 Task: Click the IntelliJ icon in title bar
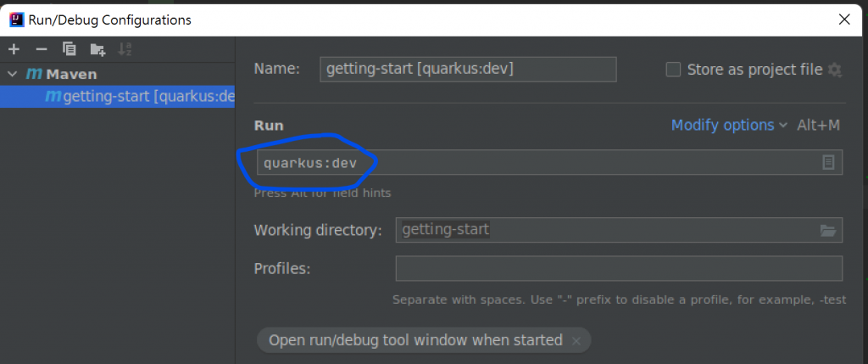(x=17, y=20)
